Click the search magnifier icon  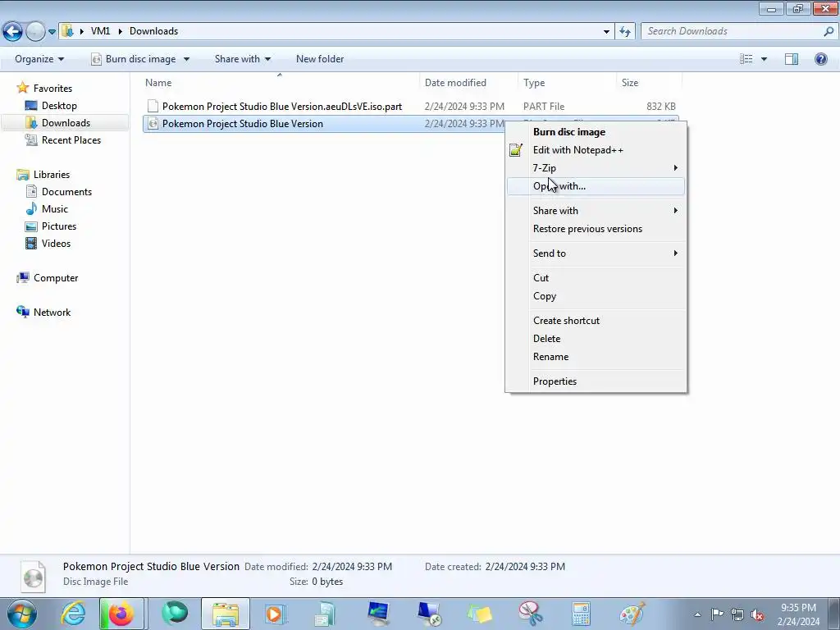[x=829, y=31]
